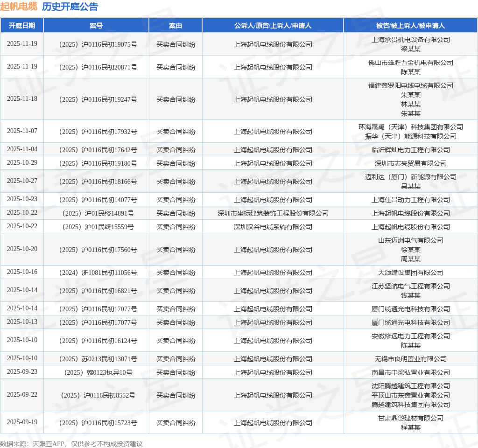Image resolution: width=478 pixels, height=448 pixels.
Task: Click the date 2025-10-23
Action: point(22,199)
